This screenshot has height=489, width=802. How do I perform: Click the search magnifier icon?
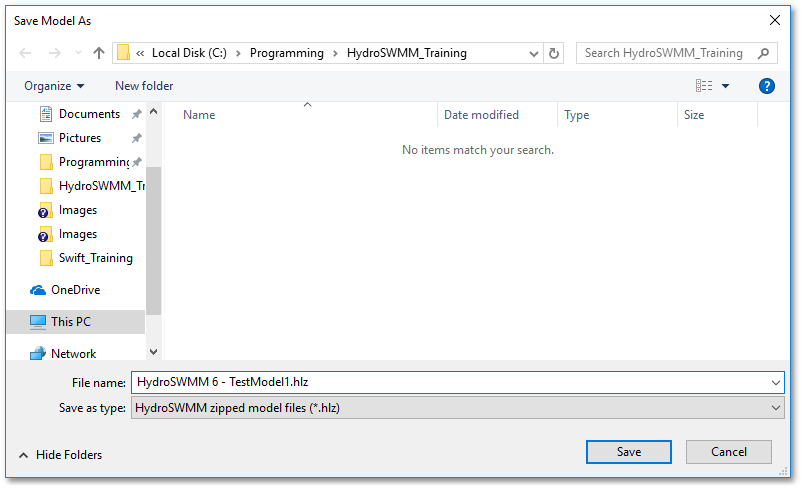point(763,53)
